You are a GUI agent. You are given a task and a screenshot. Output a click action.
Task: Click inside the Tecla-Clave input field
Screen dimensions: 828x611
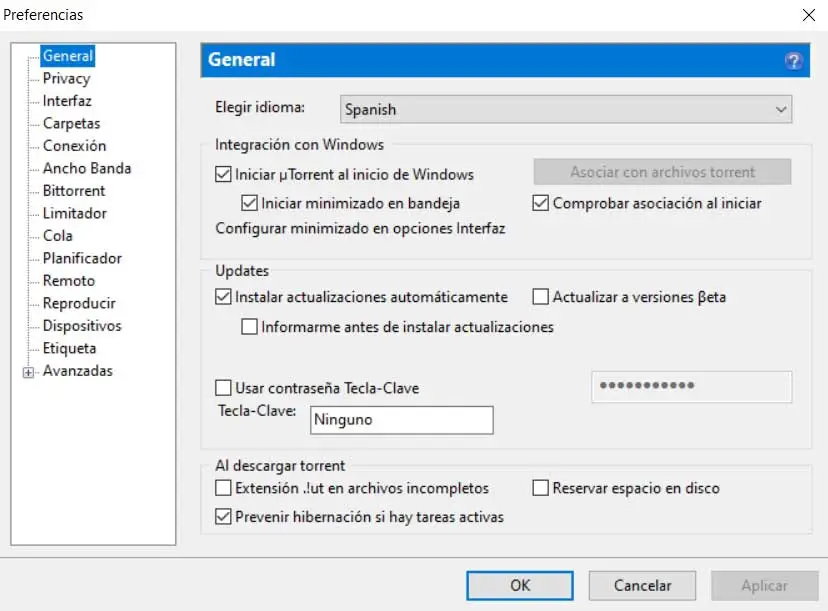coord(402,420)
